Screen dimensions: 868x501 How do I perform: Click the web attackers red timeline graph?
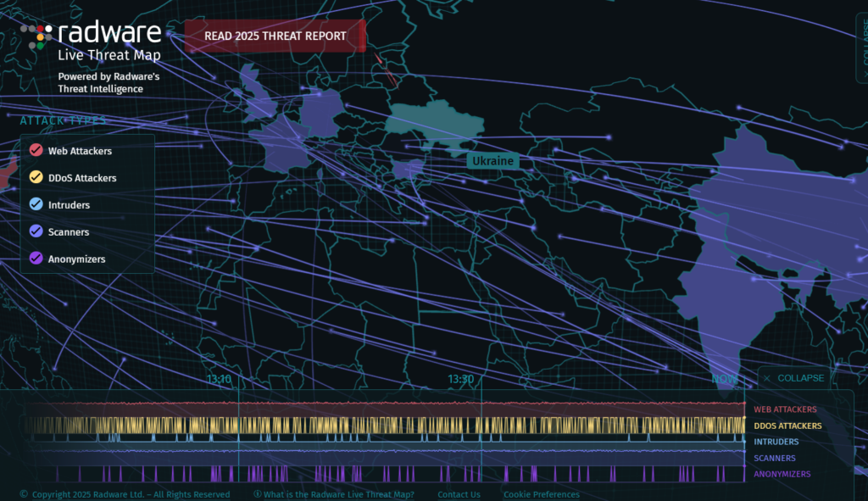point(385,409)
